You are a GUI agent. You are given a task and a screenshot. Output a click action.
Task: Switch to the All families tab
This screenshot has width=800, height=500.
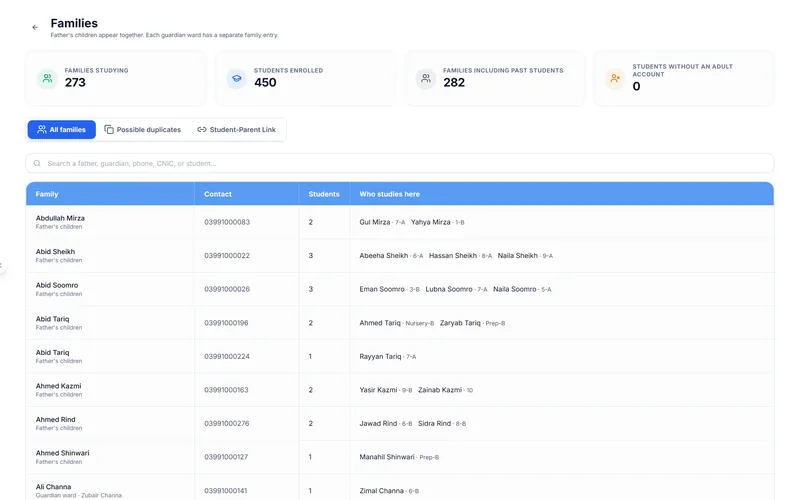[62, 130]
